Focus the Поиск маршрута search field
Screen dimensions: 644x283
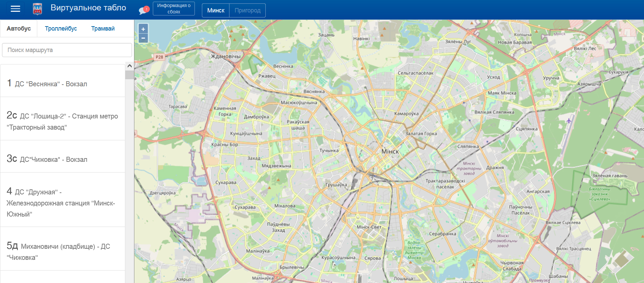coord(67,50)
